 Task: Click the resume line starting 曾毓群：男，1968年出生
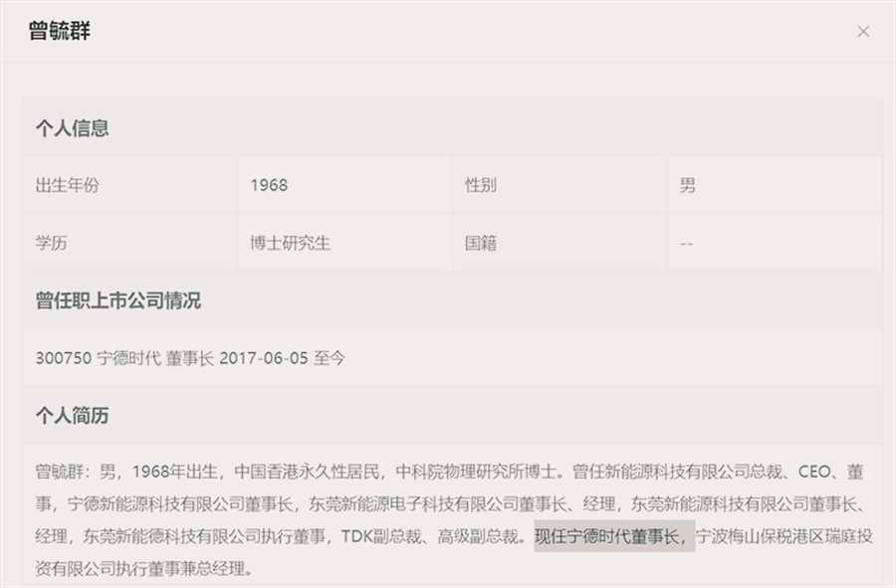(x=450, y=472)
